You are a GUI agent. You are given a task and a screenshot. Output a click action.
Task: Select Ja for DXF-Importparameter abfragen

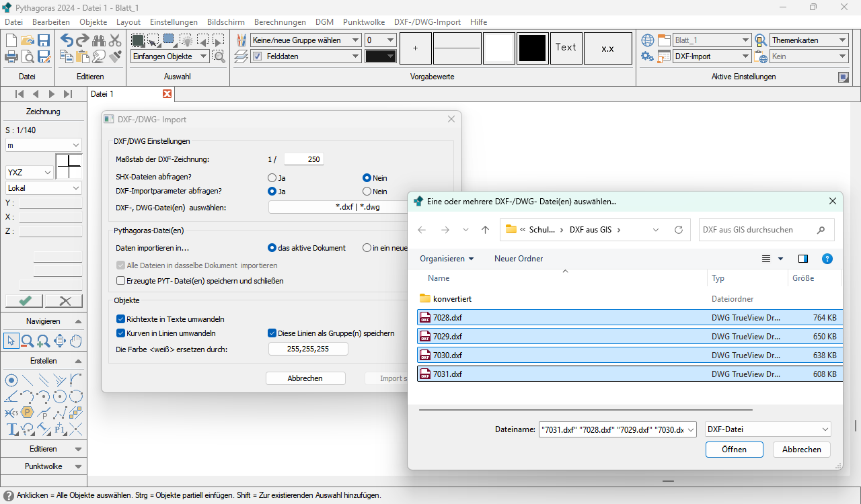coord(272,192)
